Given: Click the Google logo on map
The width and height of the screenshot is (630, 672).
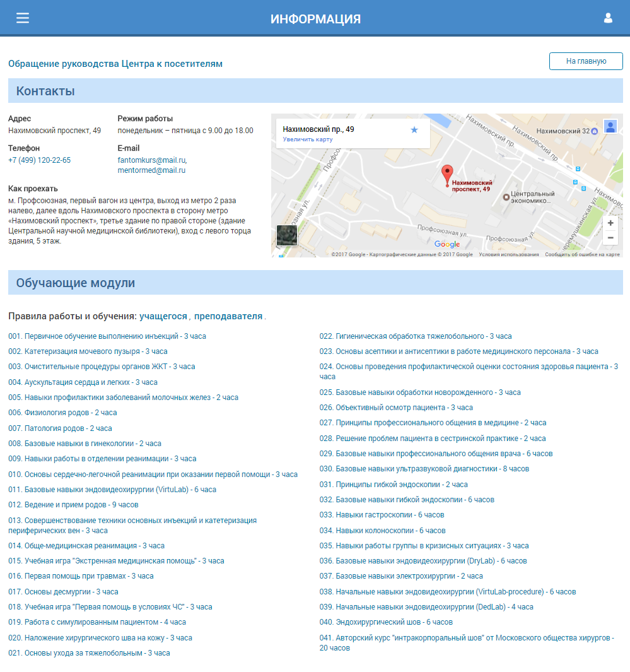Looking at the screenshot, I should click(x=446, y=245).
